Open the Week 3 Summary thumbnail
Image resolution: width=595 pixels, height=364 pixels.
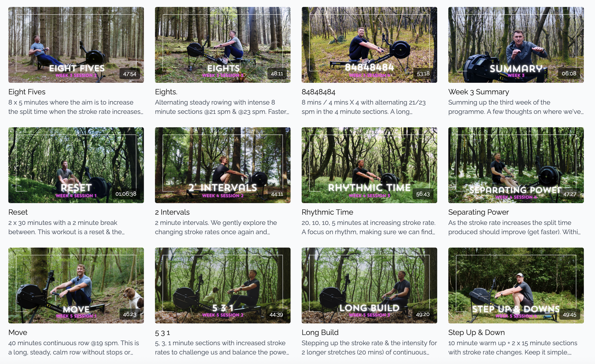point(516,45)
